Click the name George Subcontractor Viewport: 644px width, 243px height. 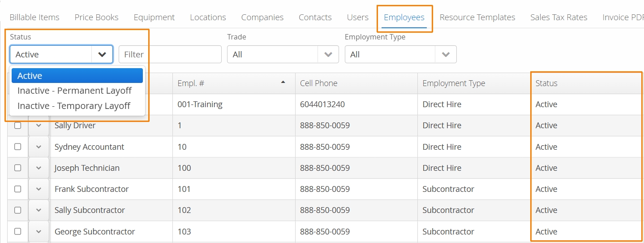[x=94, y=232]
